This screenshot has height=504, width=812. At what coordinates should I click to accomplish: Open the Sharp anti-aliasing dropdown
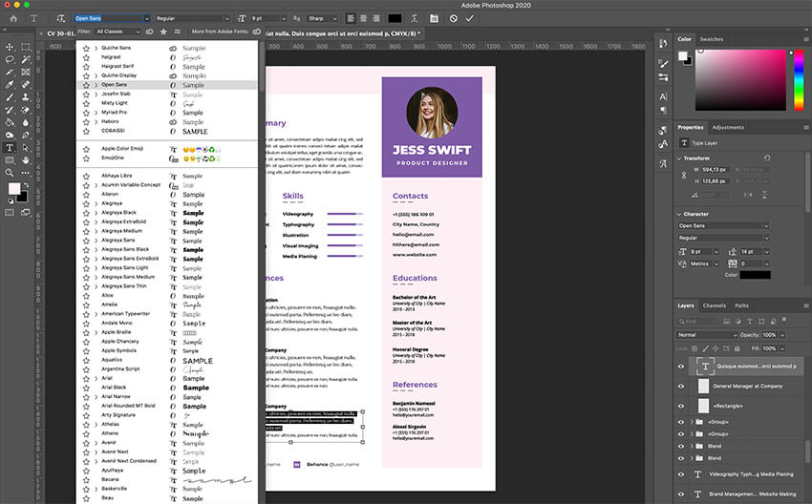point(322,19)
